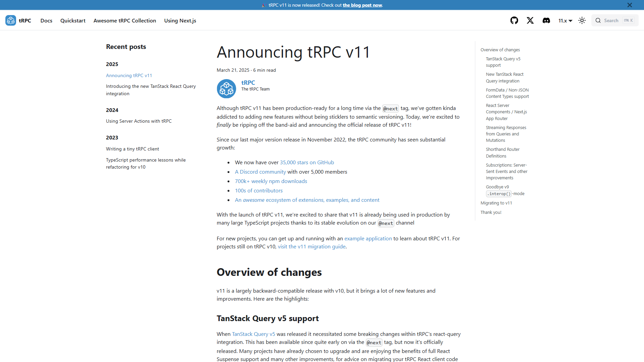
Task: Click the Announcing tRPC v11 page title
Action: 293,52
